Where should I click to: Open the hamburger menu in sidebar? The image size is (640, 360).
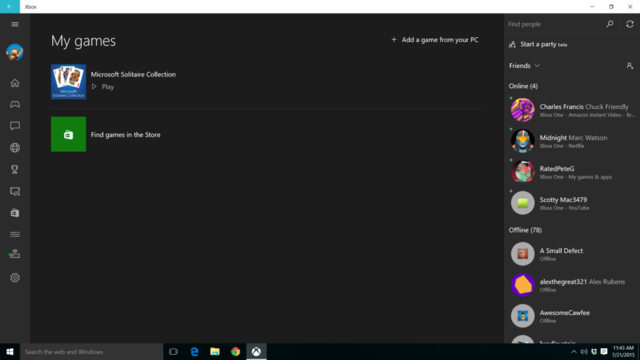pyautogui.click(x=15, y=24)
